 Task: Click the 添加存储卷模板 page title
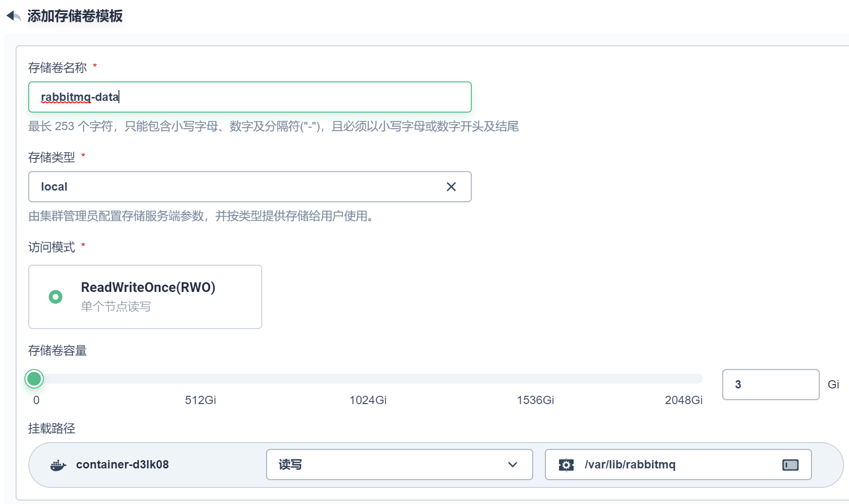(75, 16)
